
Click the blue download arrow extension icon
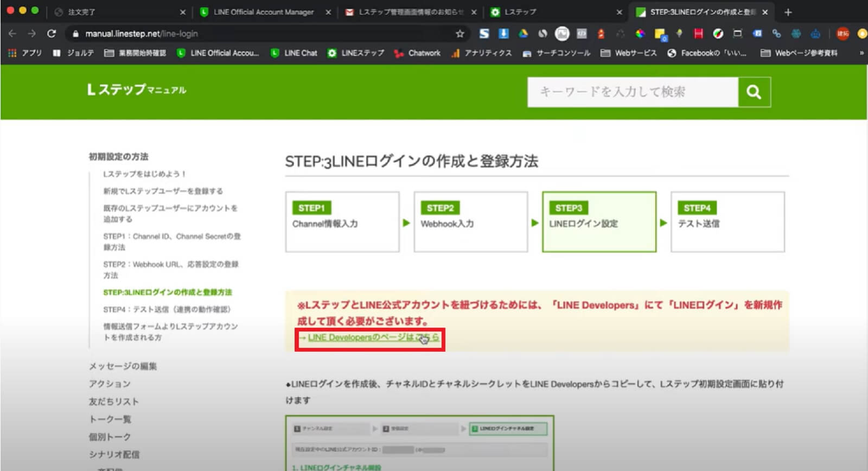point(503,34)
